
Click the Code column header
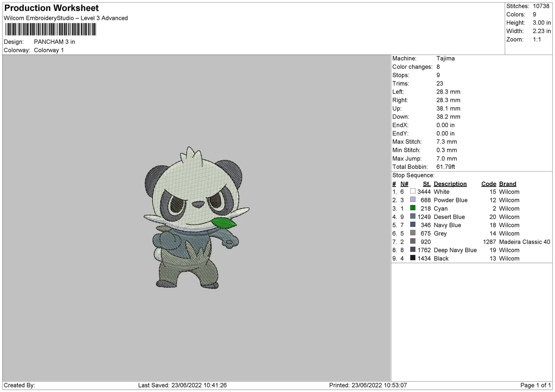tap(489, 184)
